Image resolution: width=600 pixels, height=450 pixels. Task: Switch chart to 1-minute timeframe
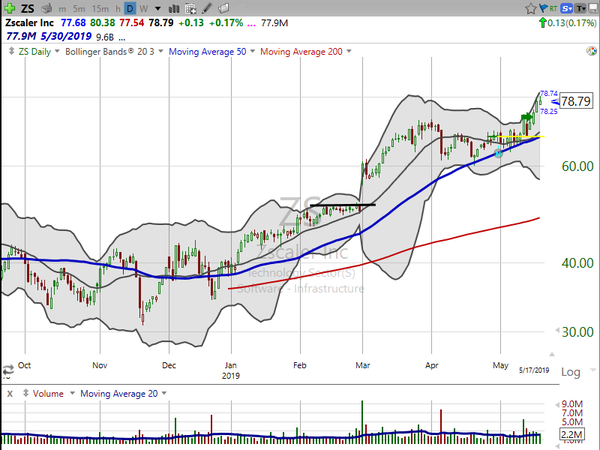62,8
